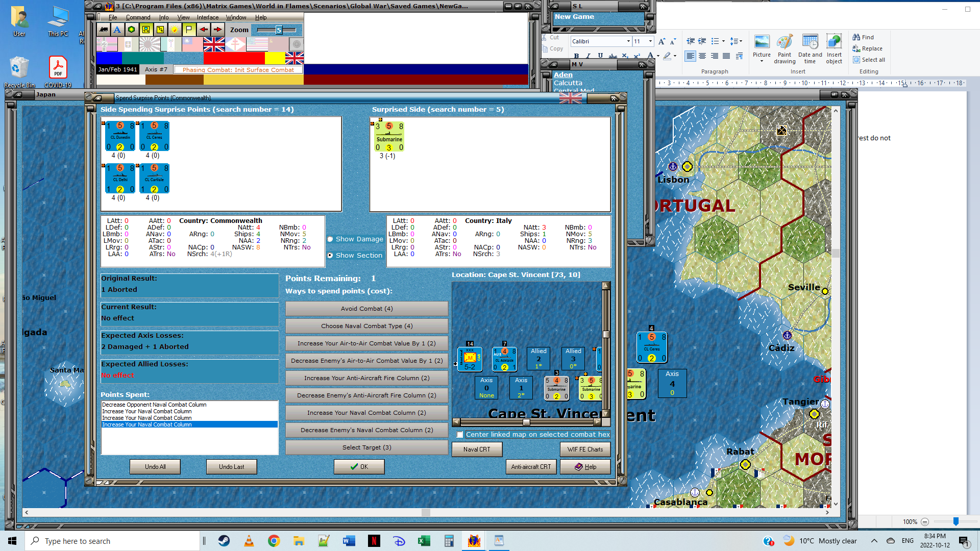Click the blue letter A toolbar icon

click(x=117, y=30)
